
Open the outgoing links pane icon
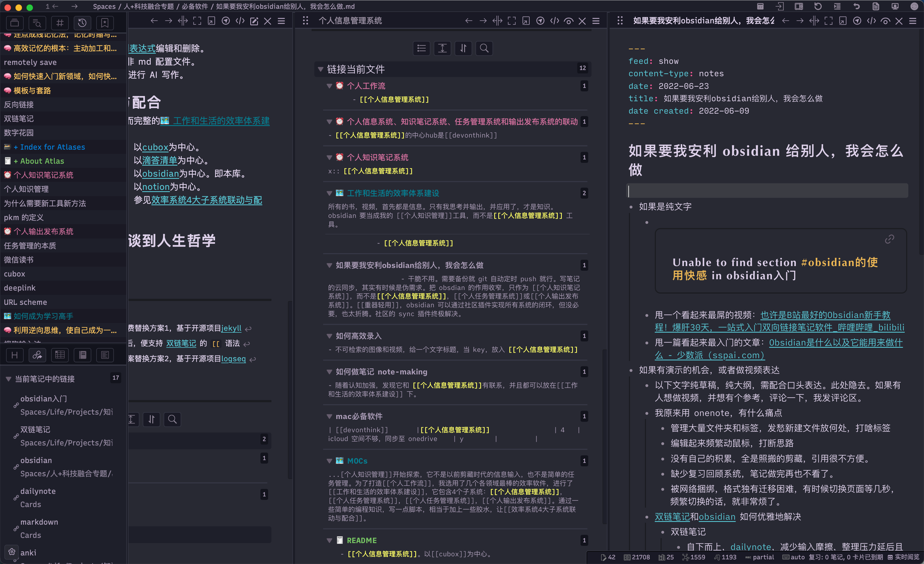point(37,355)
